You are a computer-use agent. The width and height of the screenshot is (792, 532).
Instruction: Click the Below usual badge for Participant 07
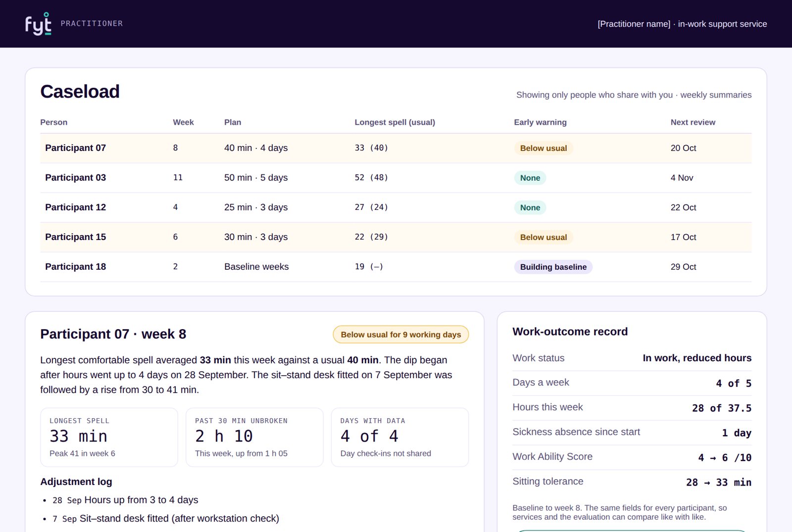click(543, 148)
